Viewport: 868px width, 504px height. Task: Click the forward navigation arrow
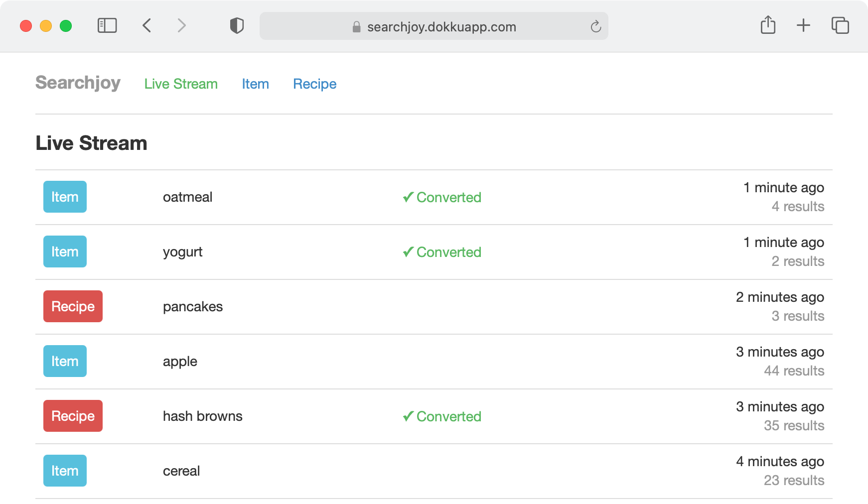click(181, 26)
